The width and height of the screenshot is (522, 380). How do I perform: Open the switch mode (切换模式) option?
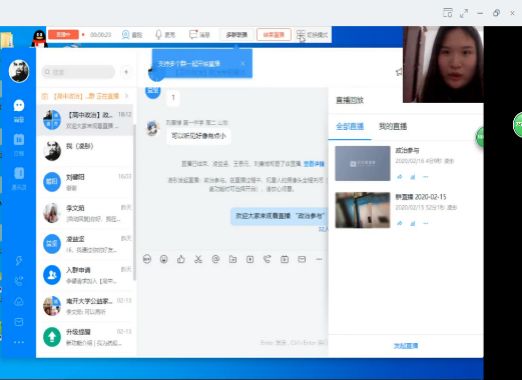[312, 35]
